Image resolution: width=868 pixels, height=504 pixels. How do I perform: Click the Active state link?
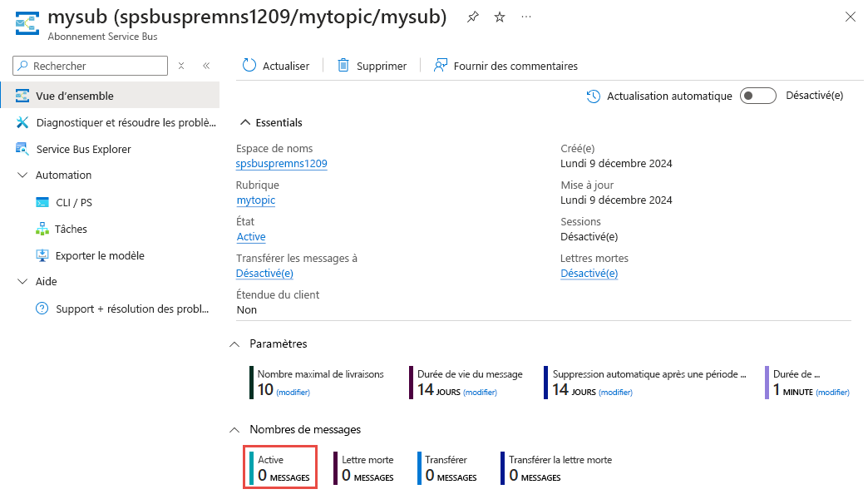pyautogui.click(x=251, y=236)
